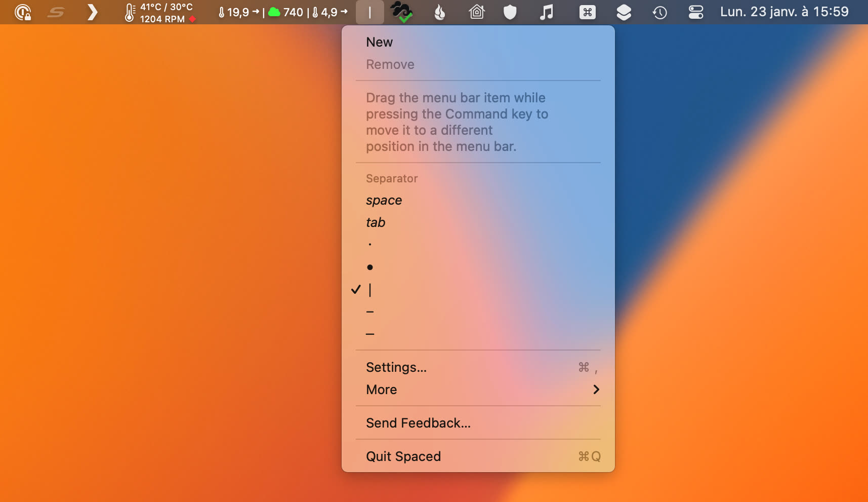Click the green cloud 740 reading
868x502 pixels.
click(285, 12)
